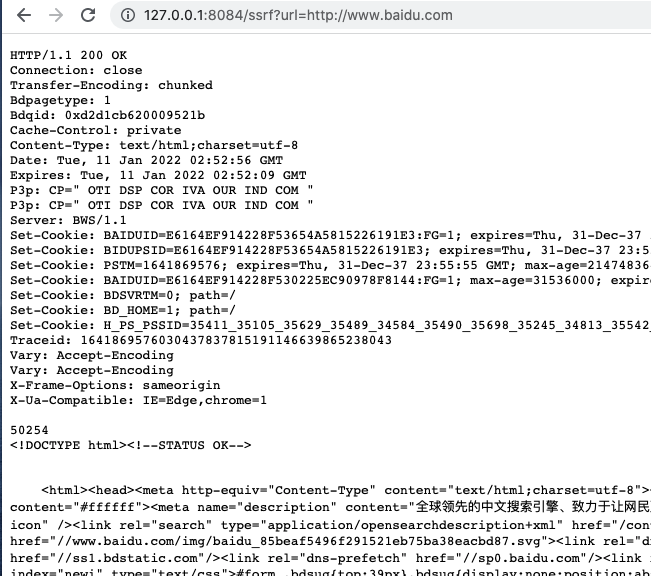View site information icon in address bar
This screenshot has width=651, height=576.
click(x=127, y=15)
